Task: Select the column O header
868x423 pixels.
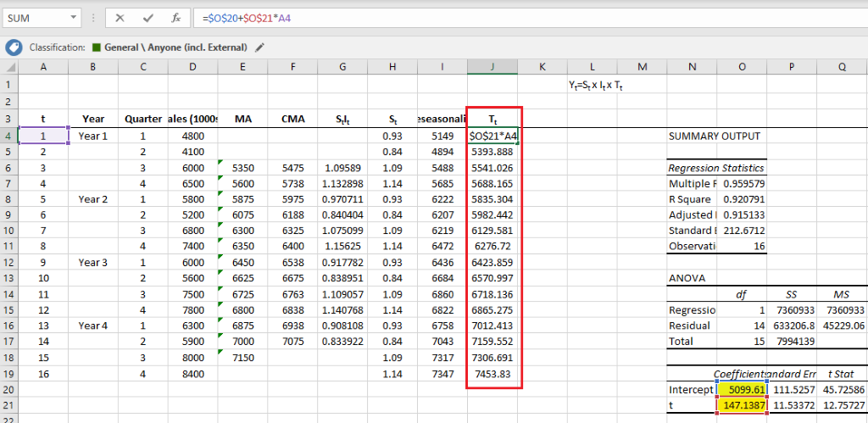Action: 743,68
